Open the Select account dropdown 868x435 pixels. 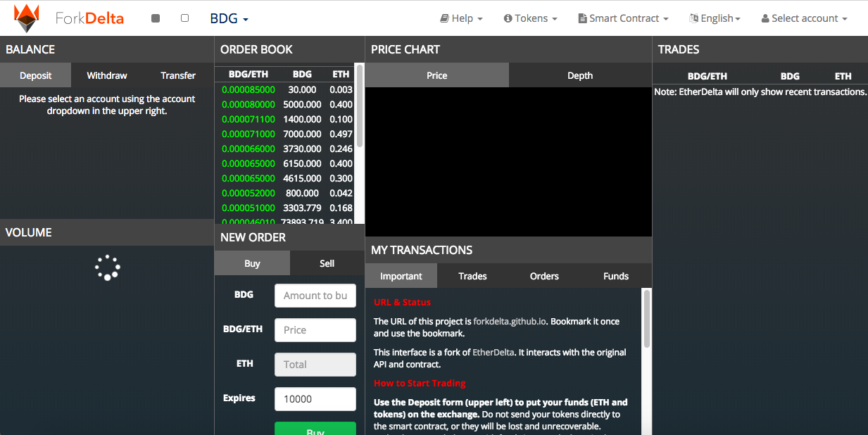[804, 18]
